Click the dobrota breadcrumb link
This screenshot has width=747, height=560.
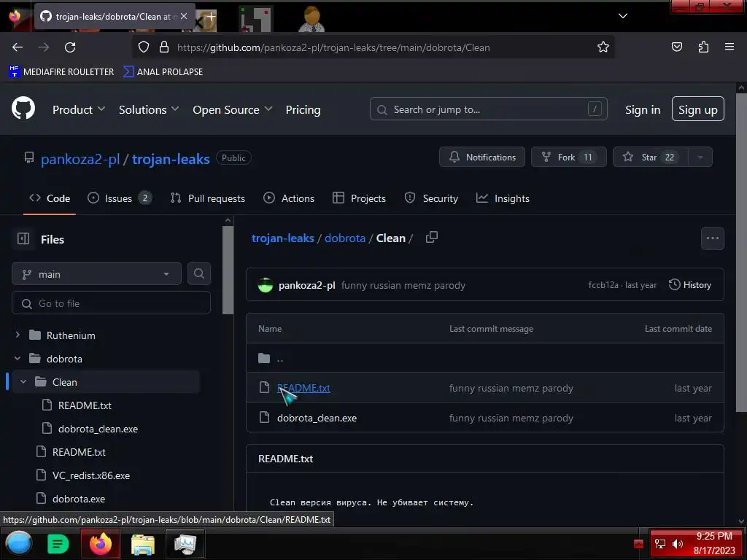coord(345,238)
